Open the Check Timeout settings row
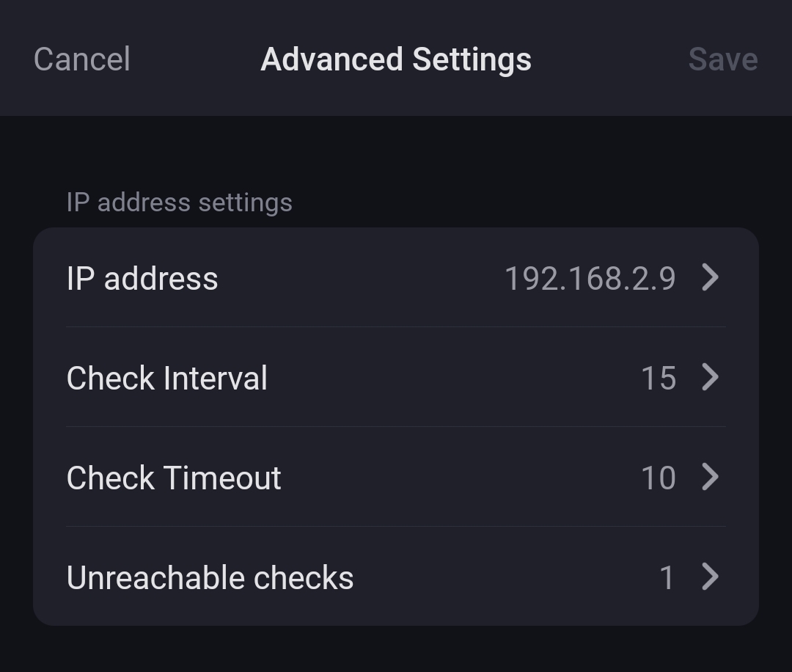 pos(396,478)
